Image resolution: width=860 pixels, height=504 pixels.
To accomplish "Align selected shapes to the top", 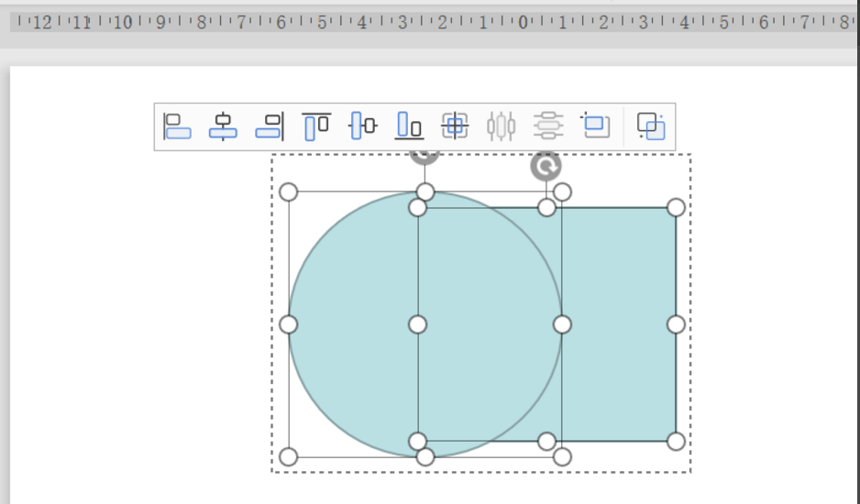I will click(316, 126).
